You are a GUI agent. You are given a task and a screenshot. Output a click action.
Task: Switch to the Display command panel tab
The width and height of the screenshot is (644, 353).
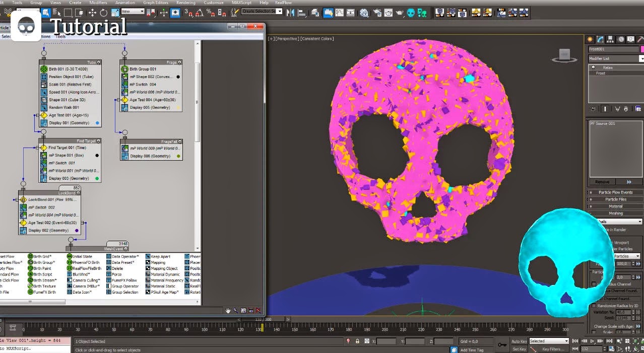click(630, 39)
